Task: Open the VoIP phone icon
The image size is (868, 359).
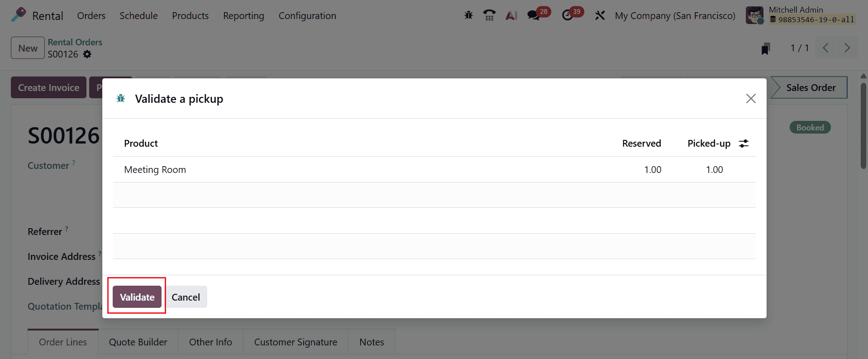Action: point(489,15)
